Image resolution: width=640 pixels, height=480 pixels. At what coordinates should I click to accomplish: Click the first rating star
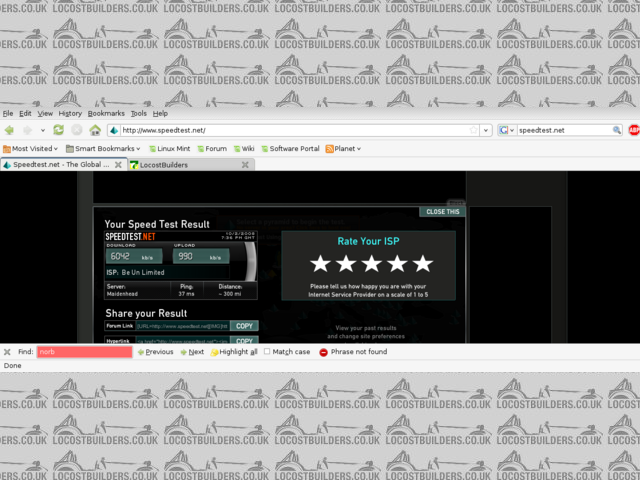point(319,263)
